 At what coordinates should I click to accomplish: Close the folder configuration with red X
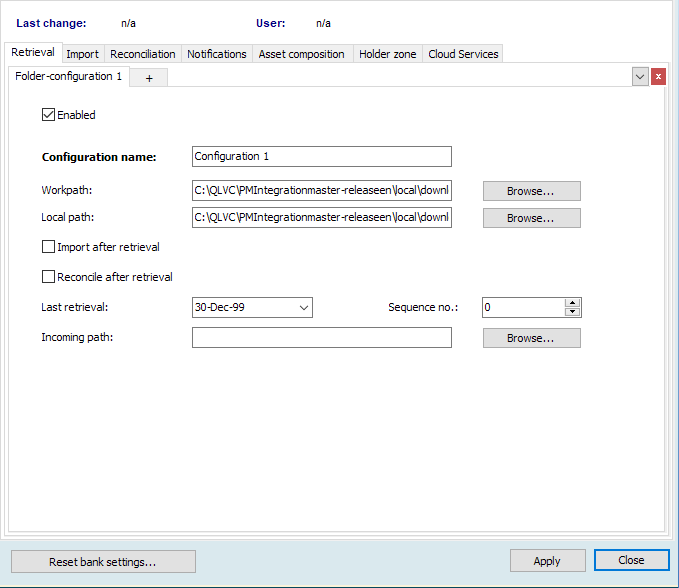click(658, 77)
